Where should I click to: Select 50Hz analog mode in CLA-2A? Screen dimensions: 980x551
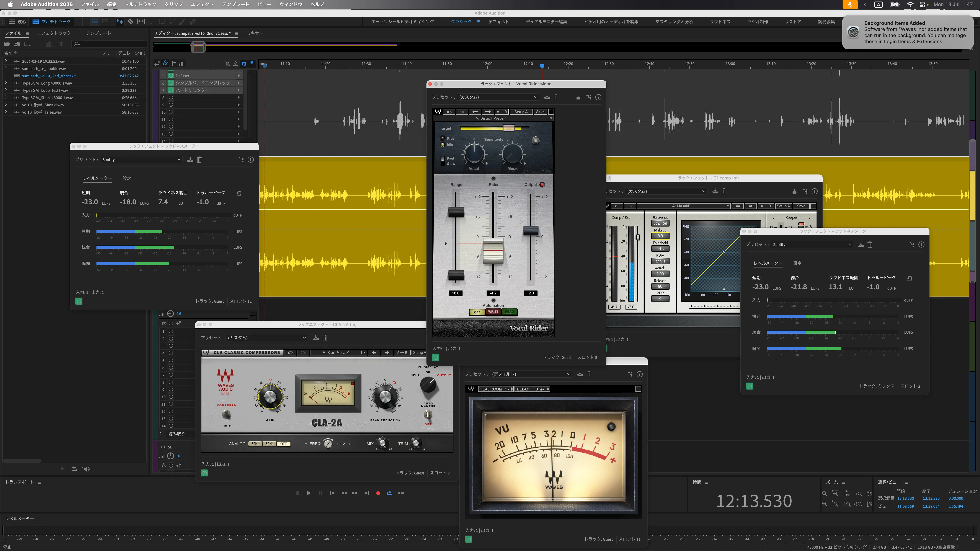[x=255, y=444]
